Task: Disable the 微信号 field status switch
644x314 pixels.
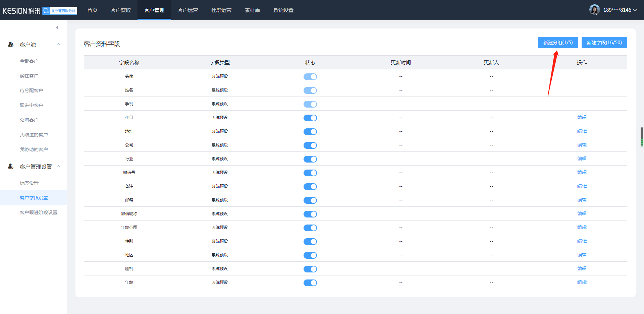Action: 310,173
